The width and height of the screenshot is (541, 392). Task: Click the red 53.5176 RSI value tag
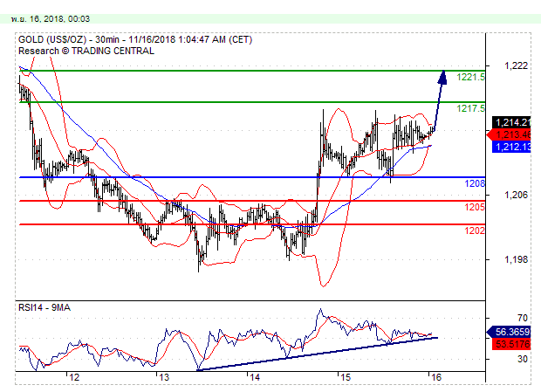point(511,344)
